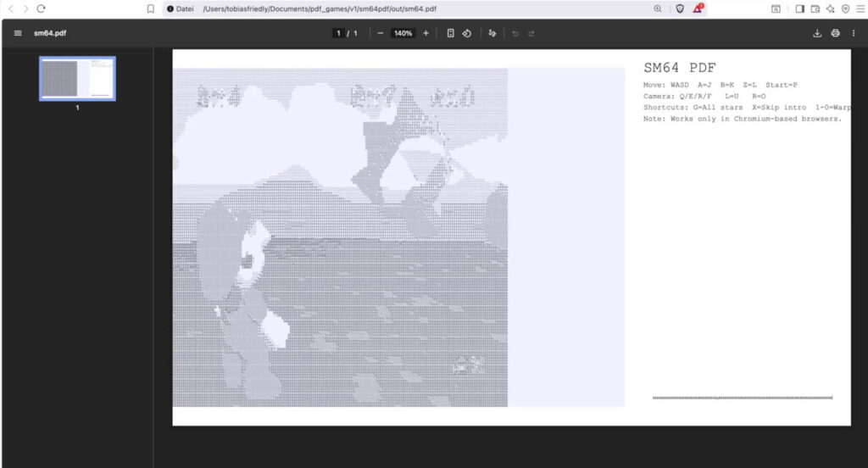Select the page 1 thumbnail

click(x=77, y=79)
